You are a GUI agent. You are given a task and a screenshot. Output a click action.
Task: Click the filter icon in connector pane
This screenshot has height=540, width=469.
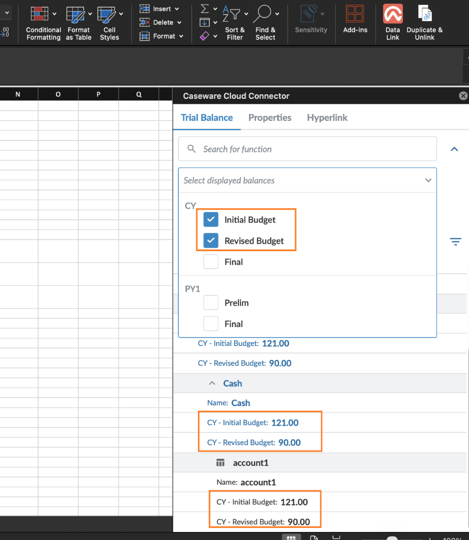[x=455, y=241]
